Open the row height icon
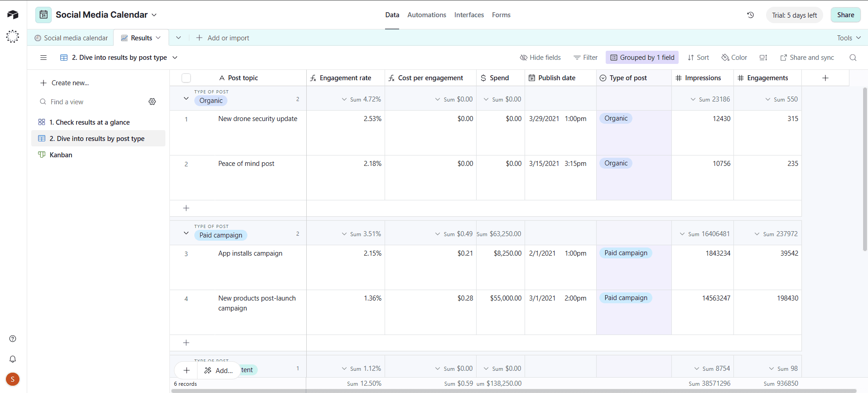 click(x=763, y=58)
